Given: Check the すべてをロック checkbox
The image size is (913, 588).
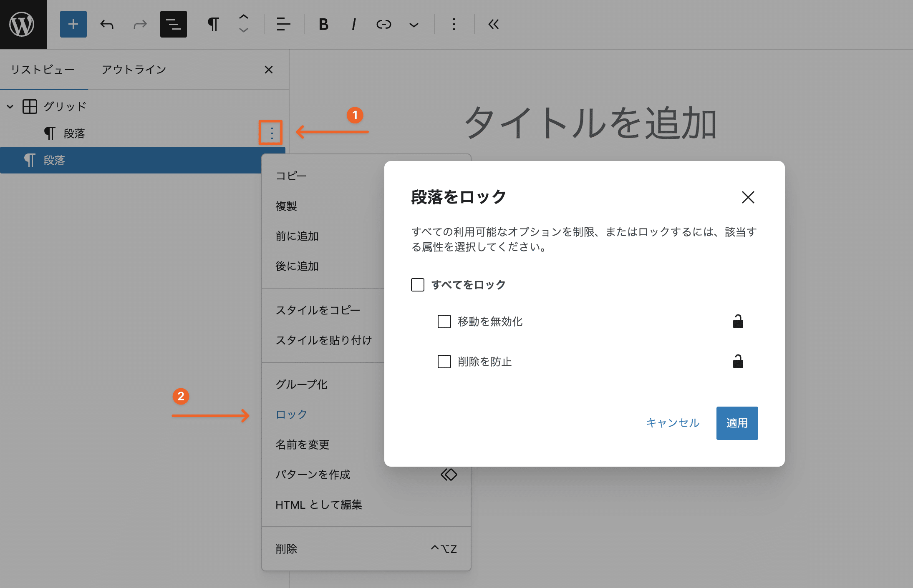Looking at the screenshot, I should tap(418, 285).
